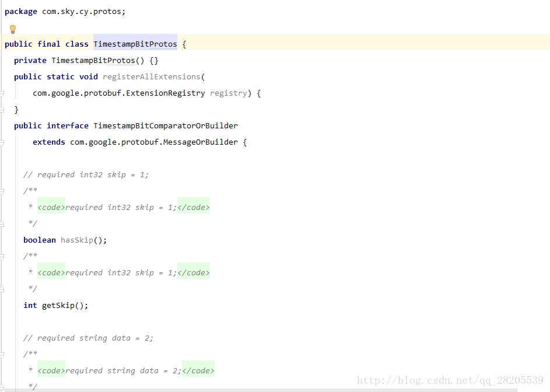Click the yellow lightbulb intention icon
The image size is (550, 392).
(x=13, y=29)
